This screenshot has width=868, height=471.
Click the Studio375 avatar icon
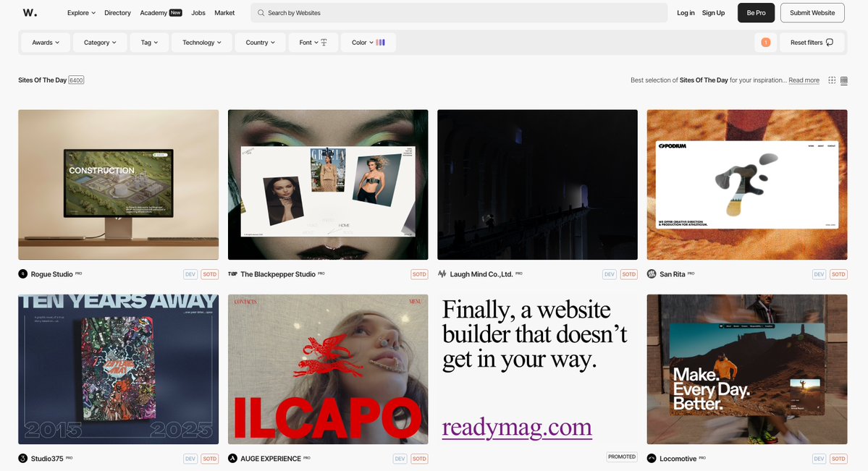(22, 458)
